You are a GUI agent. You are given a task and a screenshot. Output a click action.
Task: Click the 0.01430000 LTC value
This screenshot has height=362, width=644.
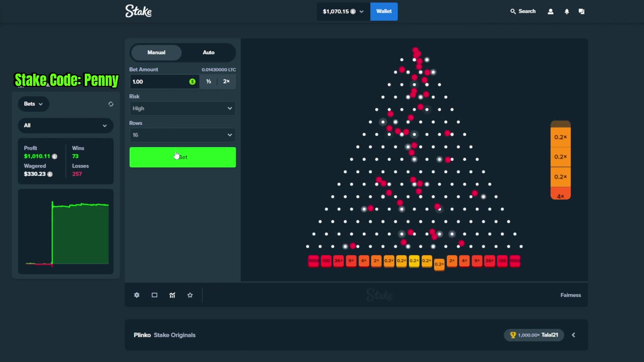(x=218, y=69)
